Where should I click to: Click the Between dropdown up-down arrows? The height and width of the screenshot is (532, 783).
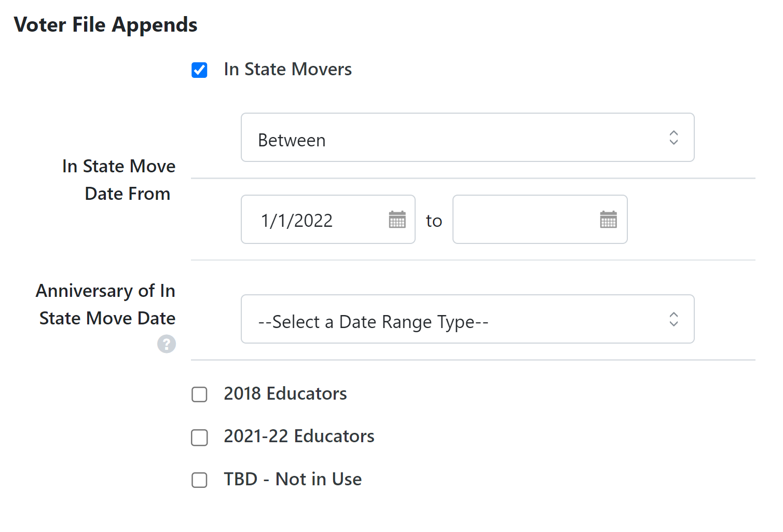click(674, 138)
